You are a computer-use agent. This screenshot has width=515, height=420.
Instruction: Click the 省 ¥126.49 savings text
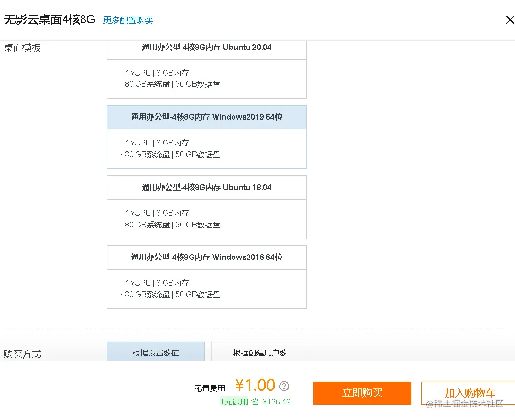(271, 402)
